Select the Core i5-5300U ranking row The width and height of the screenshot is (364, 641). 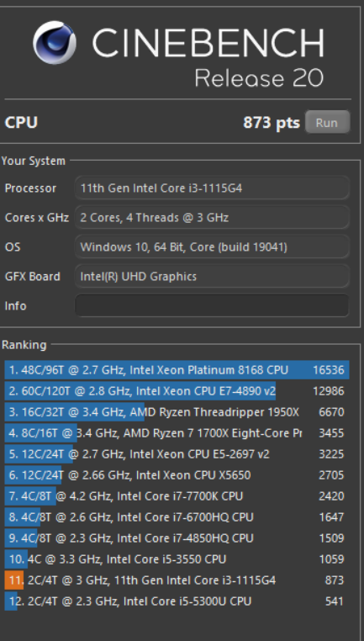pos(177,601)
